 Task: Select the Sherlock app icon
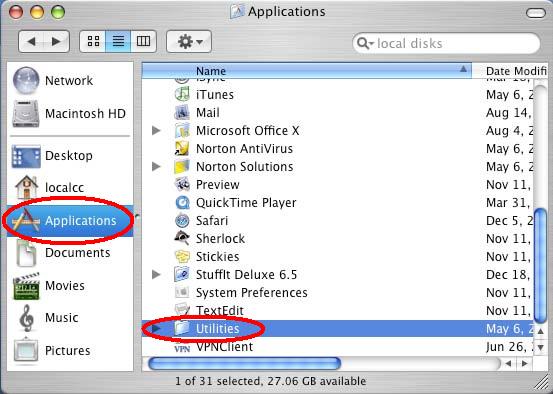click(x=182, y=238)
